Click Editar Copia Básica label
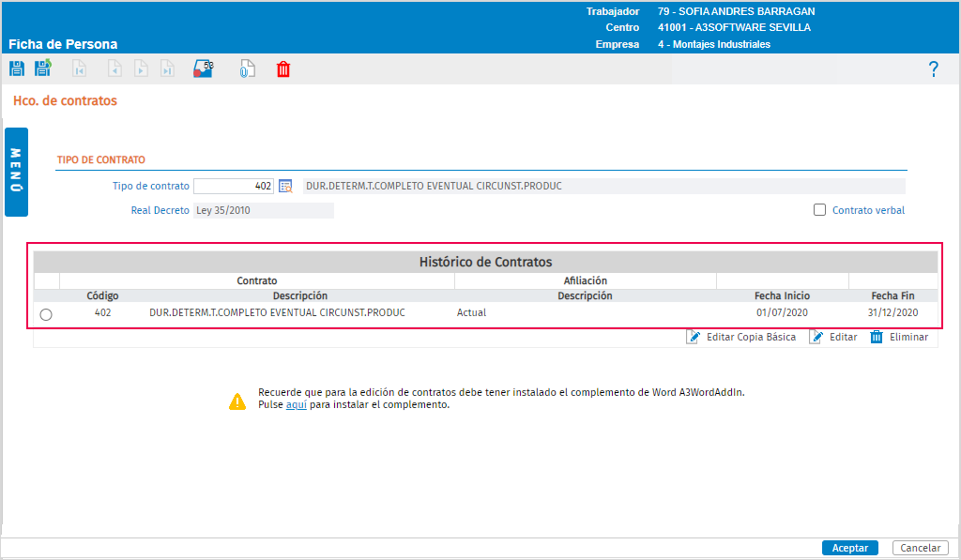The width and height of the screenshot is (961, 560). 751,337
